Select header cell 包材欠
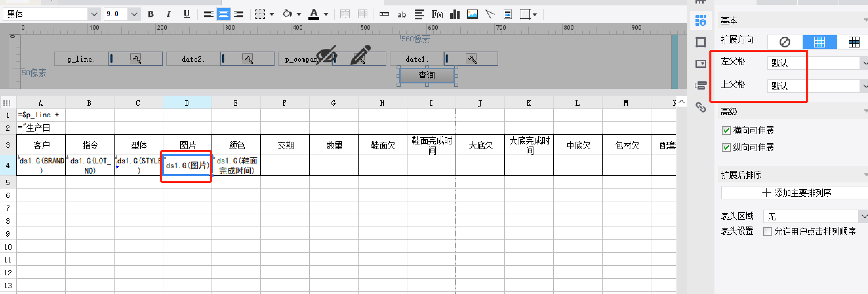 (x=626, y=145)
